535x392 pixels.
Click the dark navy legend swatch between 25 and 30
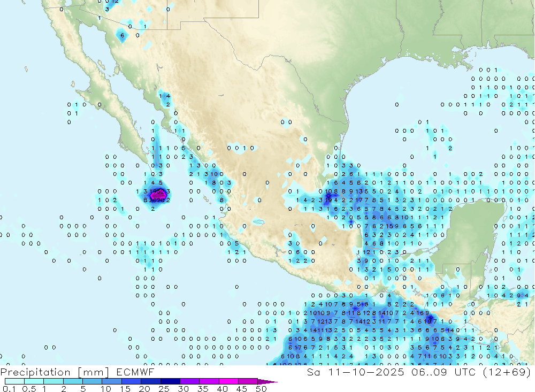point(170,381)
